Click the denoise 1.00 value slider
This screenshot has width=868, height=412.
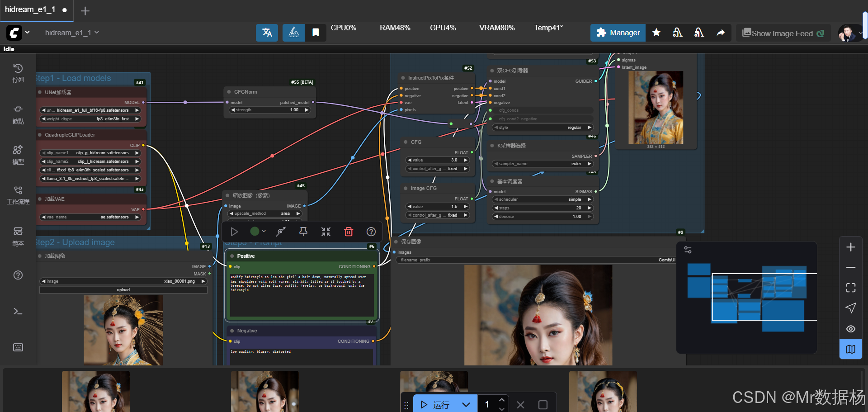(542, 217)
